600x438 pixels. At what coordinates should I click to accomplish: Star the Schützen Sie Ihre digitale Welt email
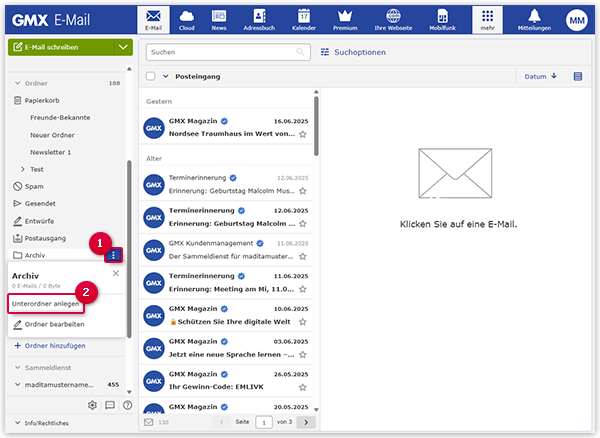tap(303, 322)
